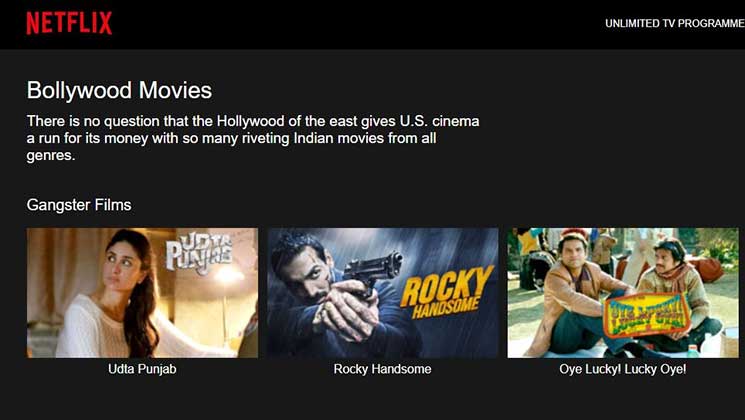Screen dimensions: 745x420
Task: Click the Udta Punjab title logo inside poster
Action: [x=199, y=253]
